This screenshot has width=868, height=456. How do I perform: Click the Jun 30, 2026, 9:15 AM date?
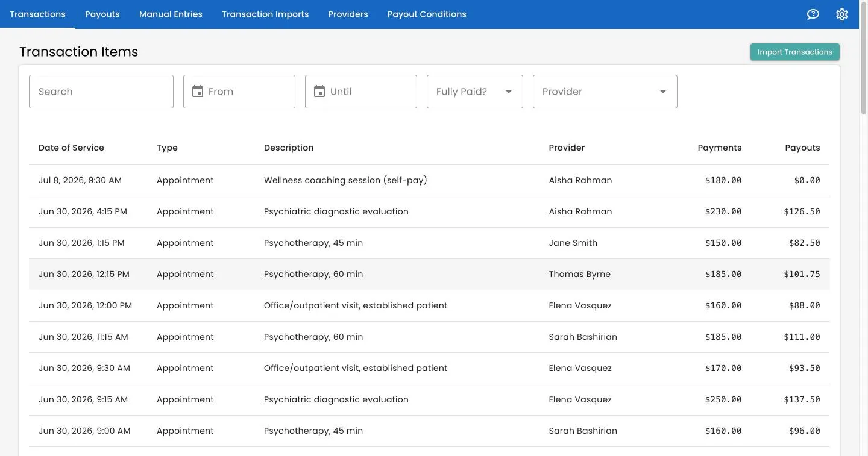pyautogui.click(x=83, y=399)
